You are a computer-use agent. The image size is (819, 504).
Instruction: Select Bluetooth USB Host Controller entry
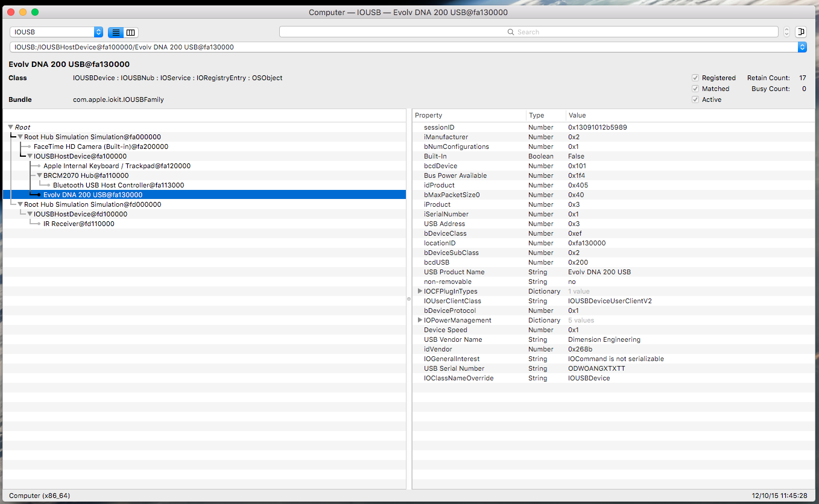tap(118, 185)
